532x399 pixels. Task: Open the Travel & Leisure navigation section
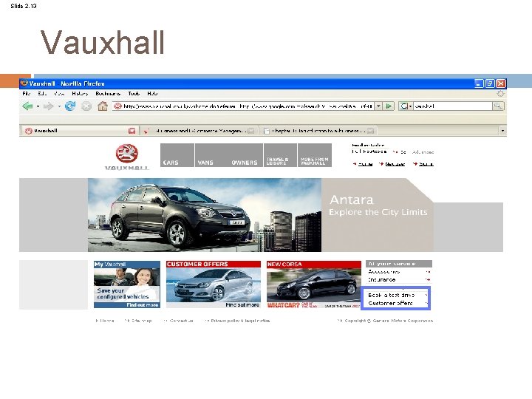[280, 155]
